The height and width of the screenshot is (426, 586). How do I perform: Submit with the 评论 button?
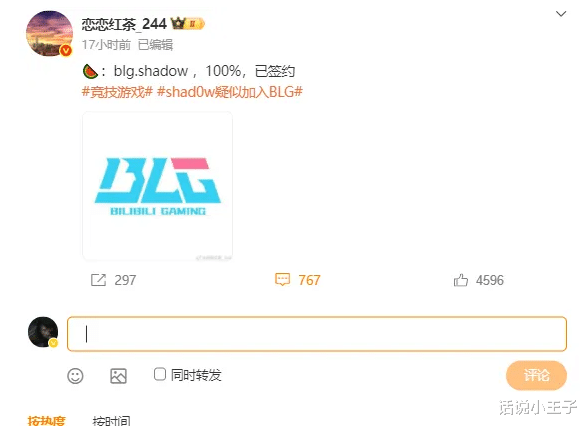tap(536, 375)
